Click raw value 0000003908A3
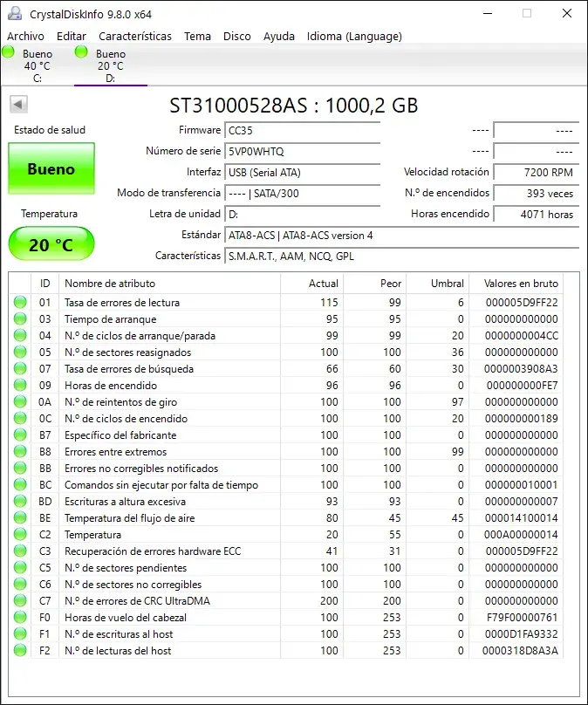The image size is (588, 705). (521, 369)
